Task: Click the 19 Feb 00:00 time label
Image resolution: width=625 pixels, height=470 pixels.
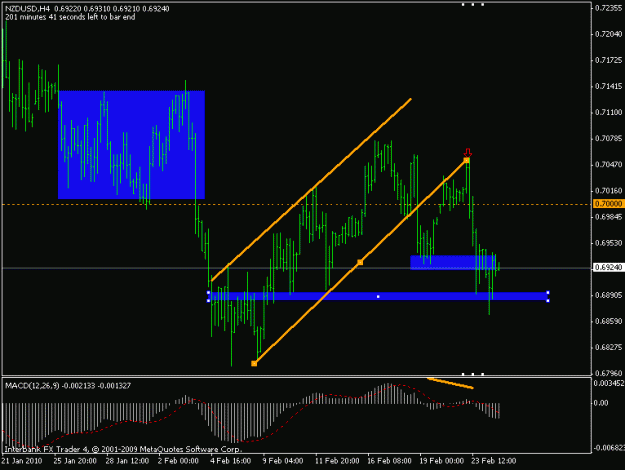Action: [442, 461]
